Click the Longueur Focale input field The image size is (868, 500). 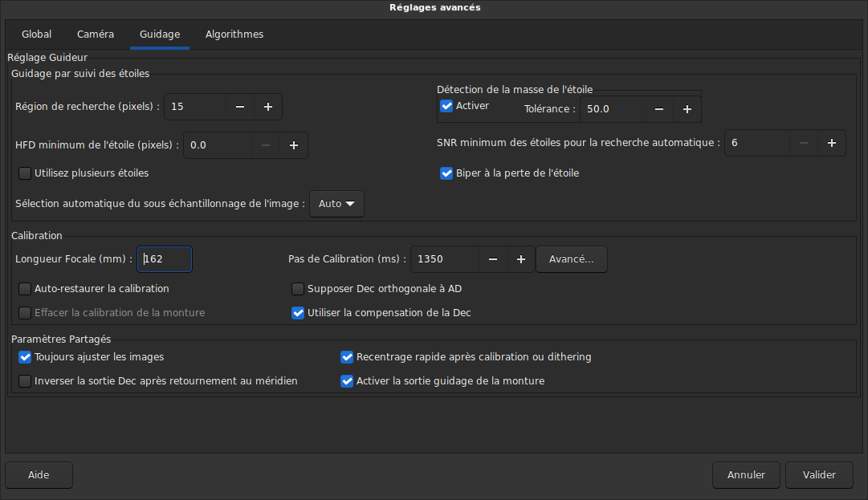pos(165,259)
